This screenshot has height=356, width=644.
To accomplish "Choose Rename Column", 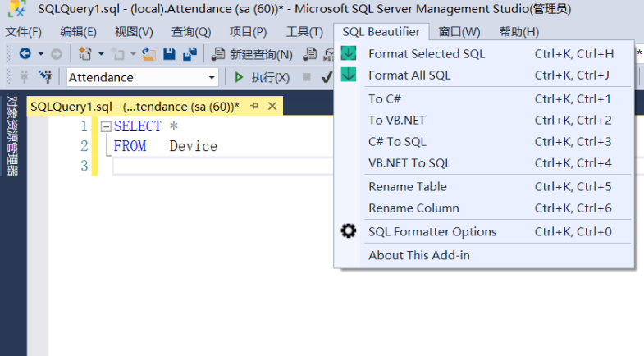I will point(484,208).
